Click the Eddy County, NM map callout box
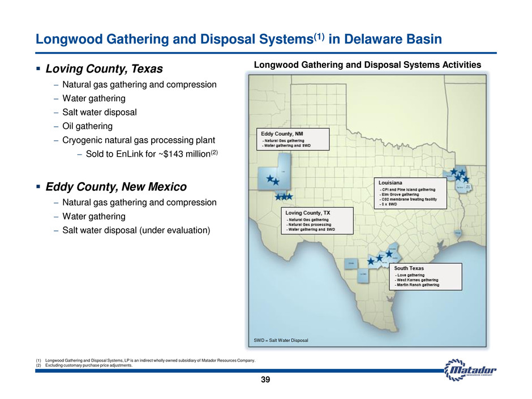 pyautogui.click(x=293, y=139)
